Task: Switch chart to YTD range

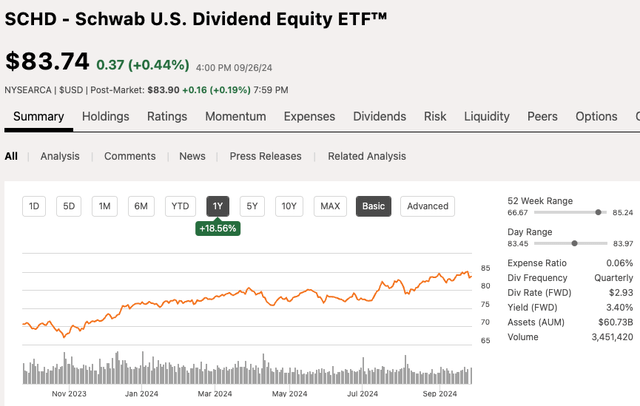Action: (180, 207)
